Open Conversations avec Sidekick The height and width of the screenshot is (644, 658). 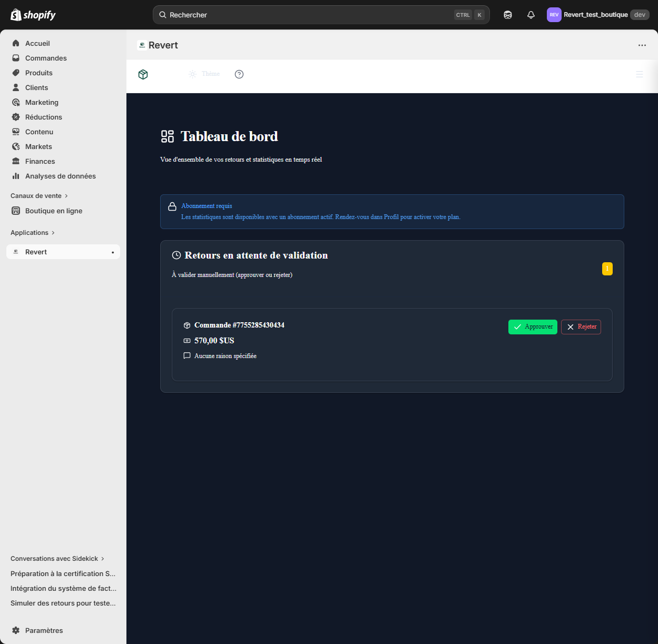[x=54, y=558]
